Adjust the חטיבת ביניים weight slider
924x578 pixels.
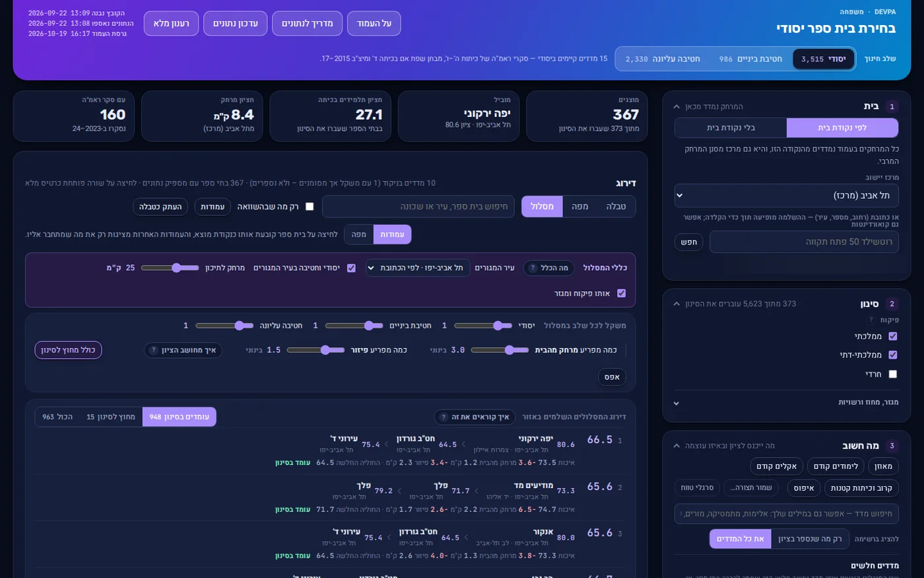click(354, 326)
